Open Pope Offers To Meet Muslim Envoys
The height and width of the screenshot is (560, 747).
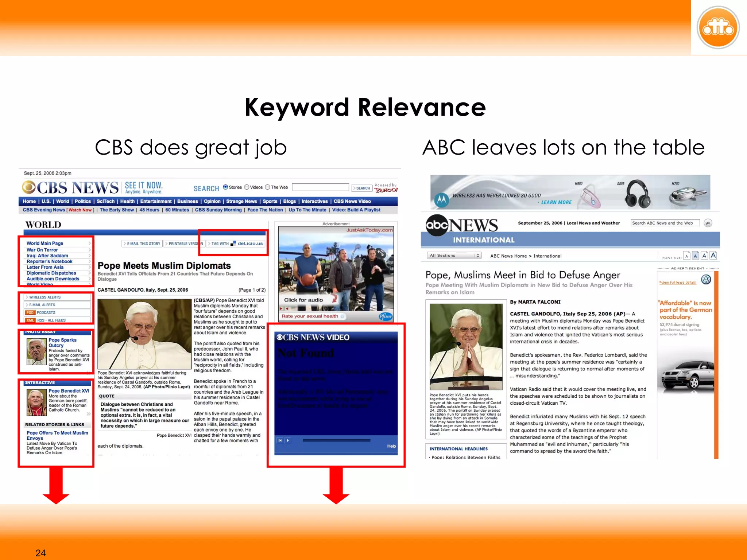[57, 435]
